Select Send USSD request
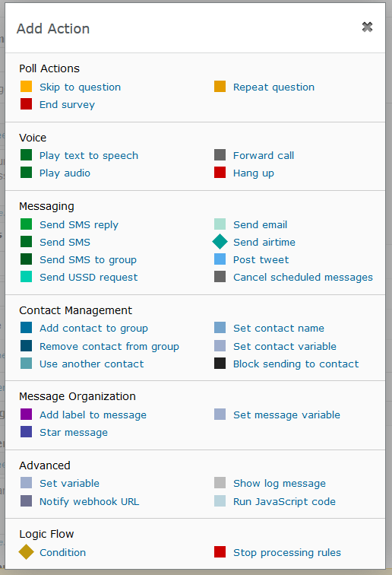The width and height of the screenshot is (392, 575). pyautogui.click(x=89, y=277)
